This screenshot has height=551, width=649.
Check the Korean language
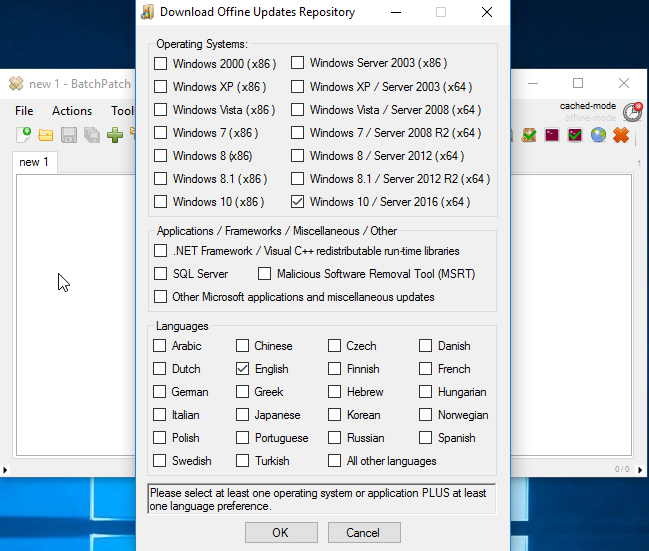pyautogui.click(x=334, y=414)
